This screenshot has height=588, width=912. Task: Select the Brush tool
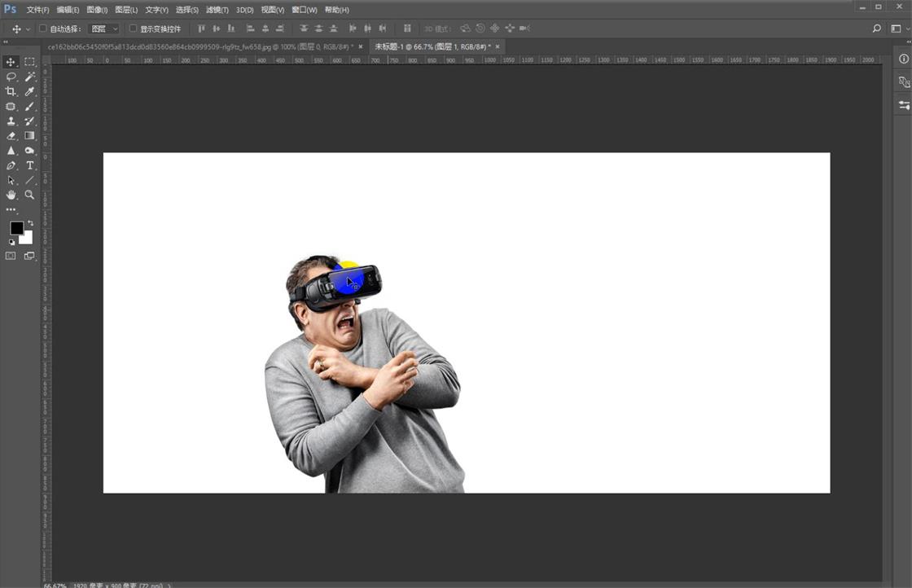29,107
